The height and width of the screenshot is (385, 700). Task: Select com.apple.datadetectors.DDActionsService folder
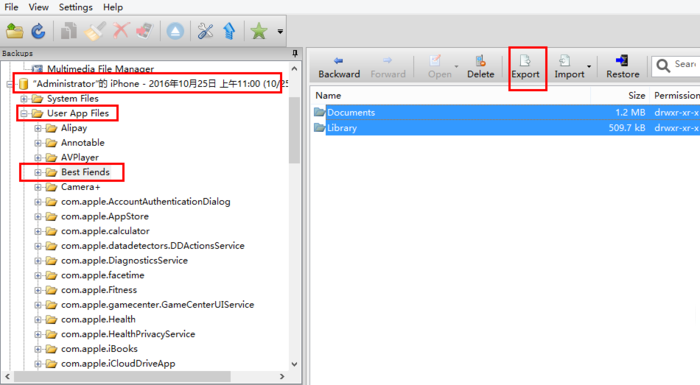[x=153, y=246]
